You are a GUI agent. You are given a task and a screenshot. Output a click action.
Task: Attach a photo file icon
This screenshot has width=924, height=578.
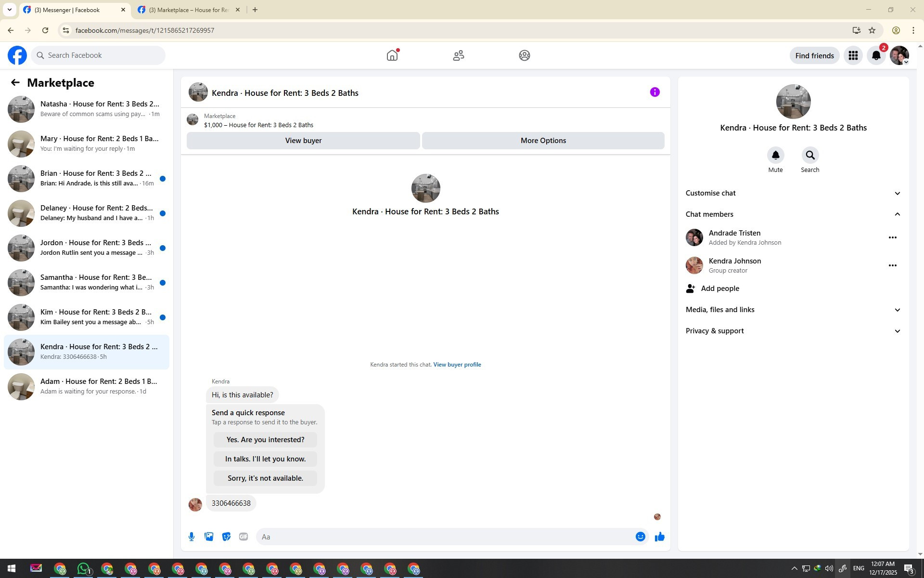point(209,537)
